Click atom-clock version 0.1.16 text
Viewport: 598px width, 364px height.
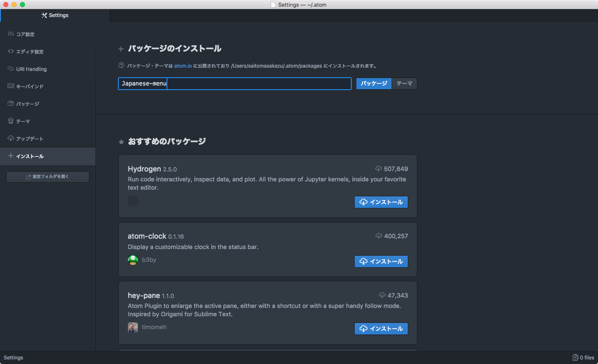(x=176, y=237)
